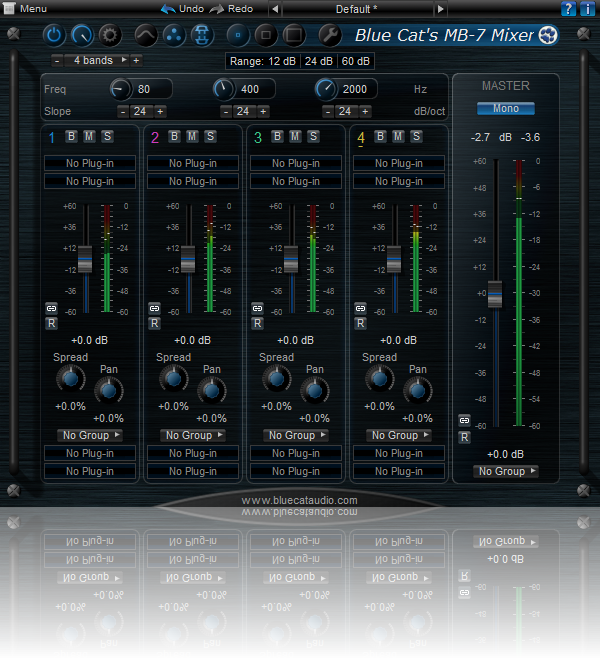Screen dimensions: 600x659
Task: Select the medium window size icon
Action: [x=266, y=35]
